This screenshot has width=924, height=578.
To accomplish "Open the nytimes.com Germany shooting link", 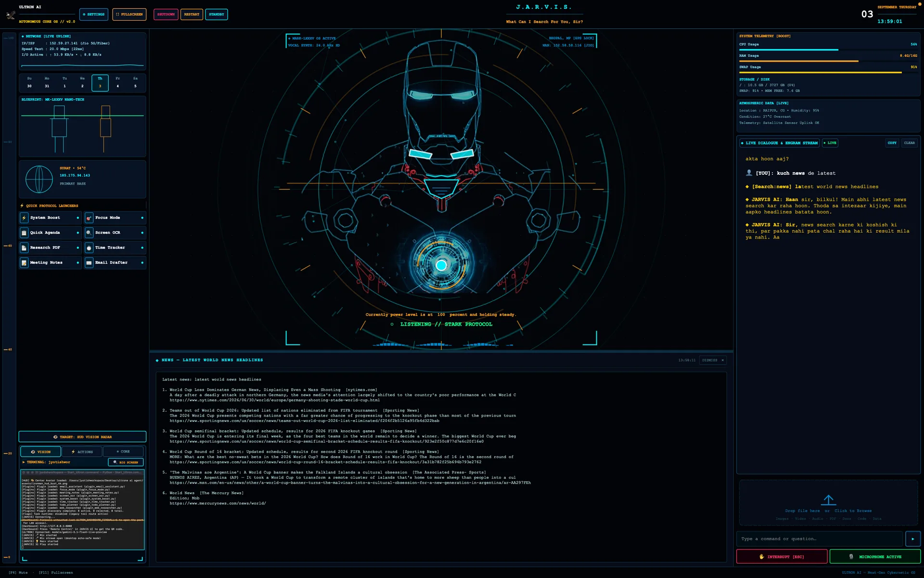I will tap(274, 400).
